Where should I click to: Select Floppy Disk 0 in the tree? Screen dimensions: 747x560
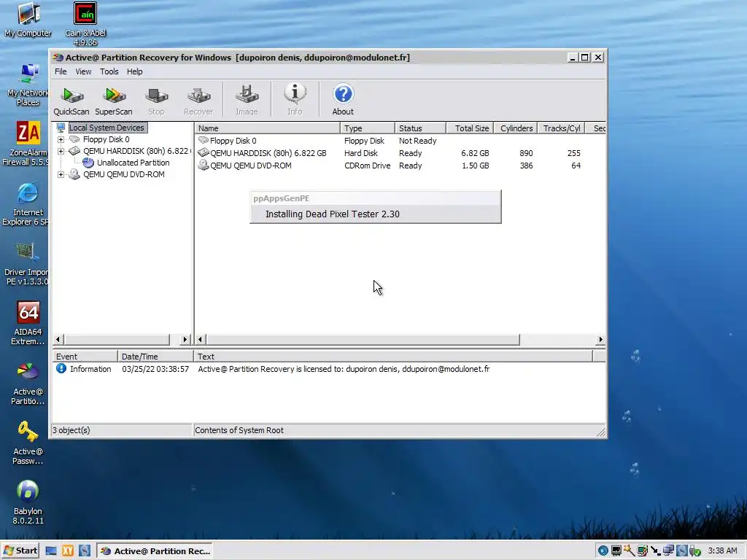click(x=106, y=139)
